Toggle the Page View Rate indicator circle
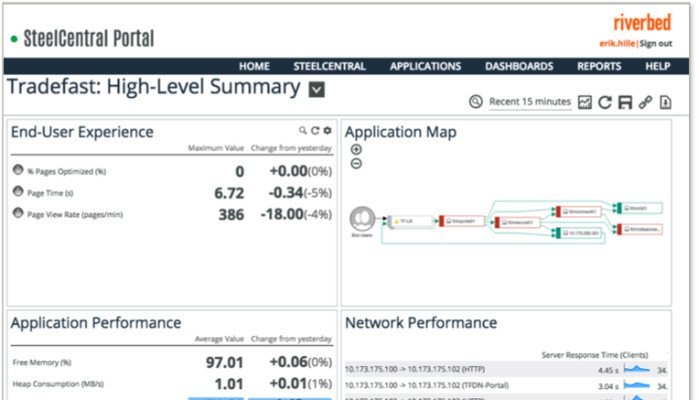 18,213
